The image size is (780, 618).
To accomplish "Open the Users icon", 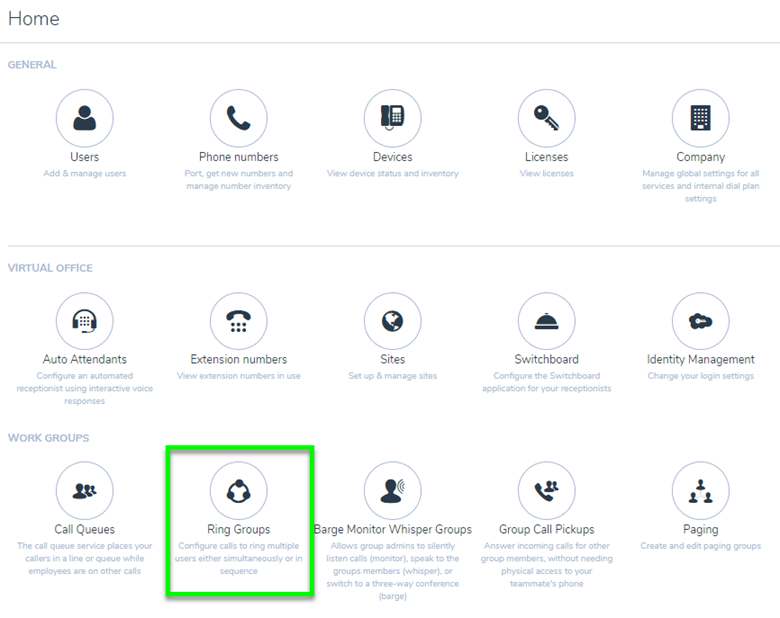I will coord(85,118).
